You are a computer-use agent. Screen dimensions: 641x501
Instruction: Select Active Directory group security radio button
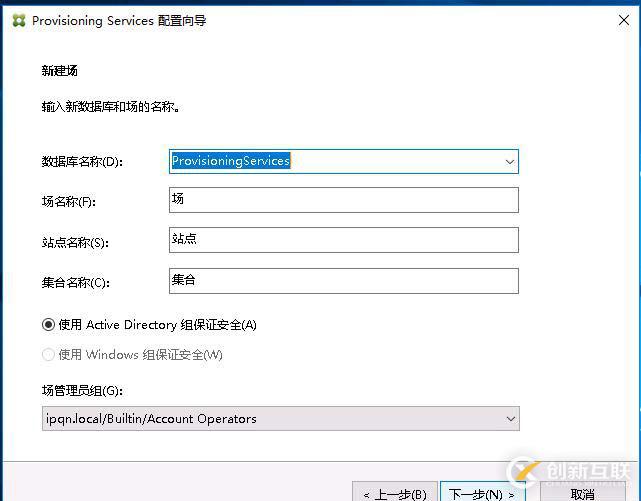point(48,324)
